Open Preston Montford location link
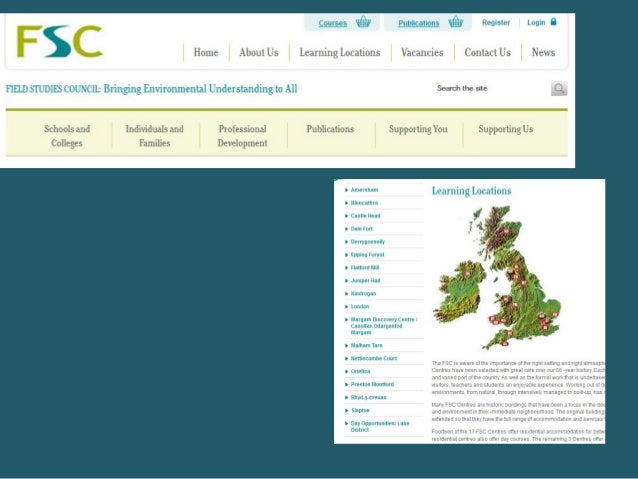This screenshot has height=479, width=638. tap(372, 385)
